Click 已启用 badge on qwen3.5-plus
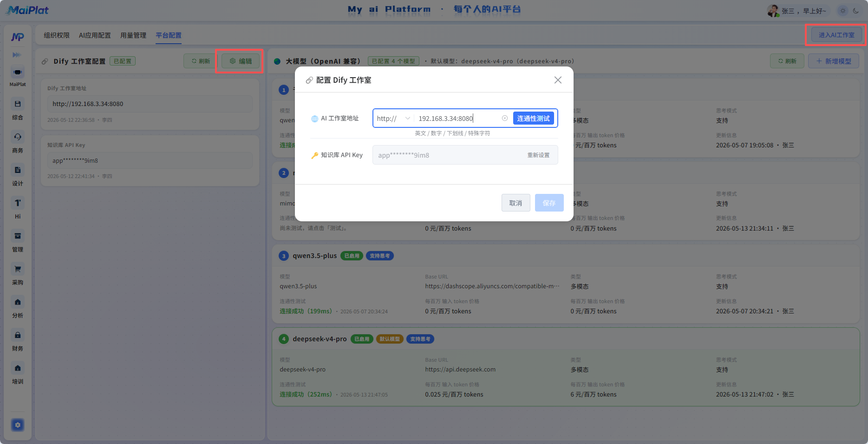Screen dimensions: 868x444 coord(352,256)
